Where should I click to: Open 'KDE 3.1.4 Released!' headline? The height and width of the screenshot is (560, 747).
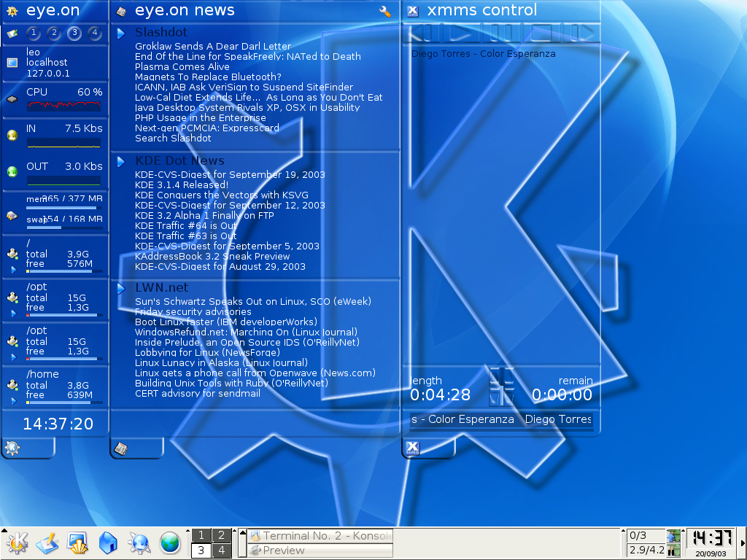coord(182,184)
